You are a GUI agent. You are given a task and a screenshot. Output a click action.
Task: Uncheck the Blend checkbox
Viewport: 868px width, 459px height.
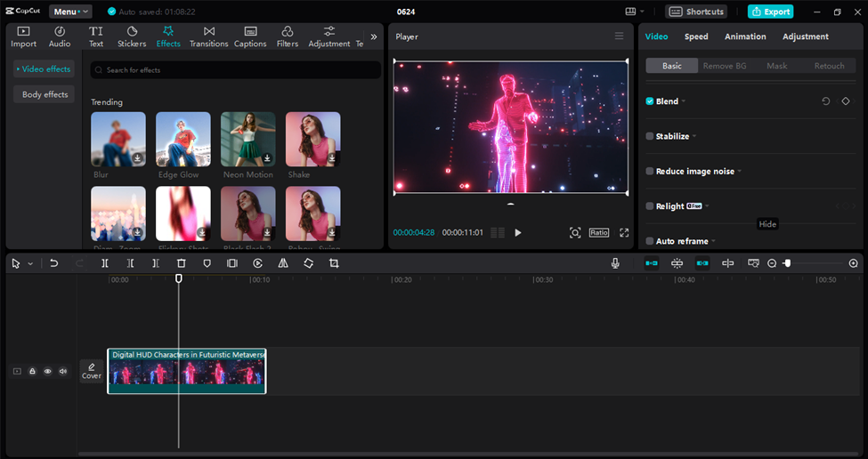coord(650,101)
